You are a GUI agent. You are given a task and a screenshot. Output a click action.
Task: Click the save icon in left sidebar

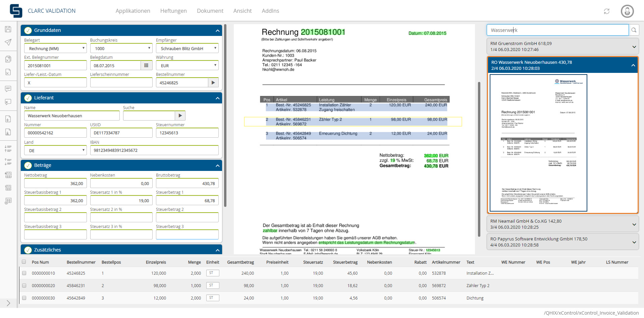[8, 29]
